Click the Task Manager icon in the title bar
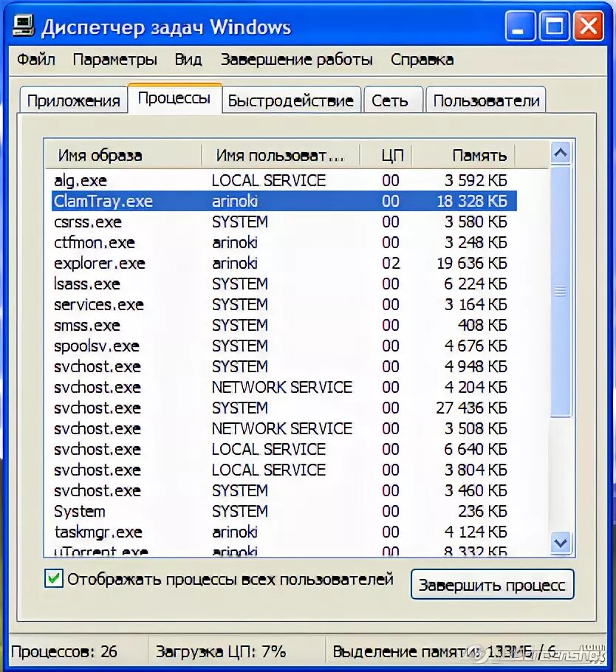 22,24
